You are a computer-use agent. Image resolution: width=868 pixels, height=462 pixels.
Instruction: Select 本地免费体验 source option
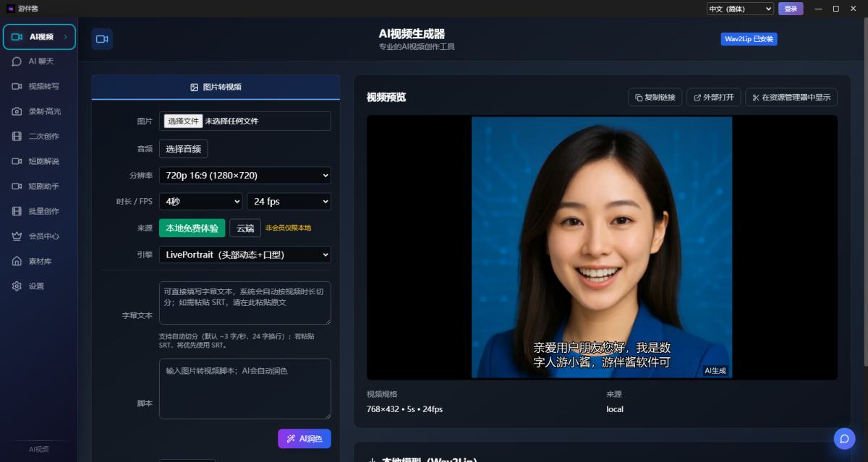(x=192, y=228)
